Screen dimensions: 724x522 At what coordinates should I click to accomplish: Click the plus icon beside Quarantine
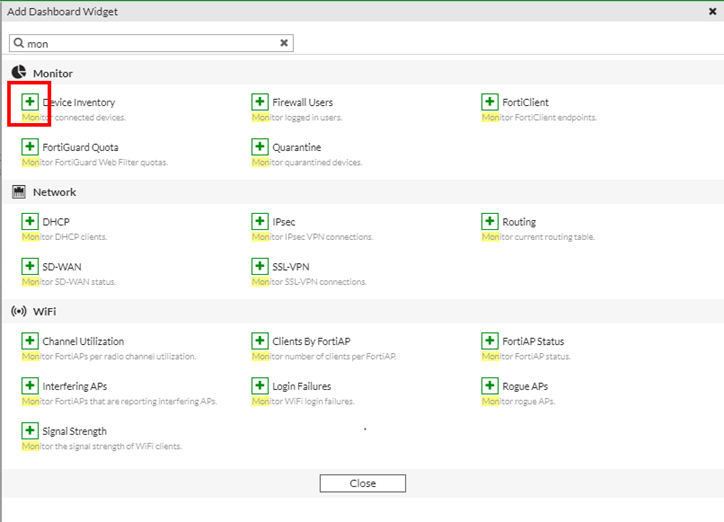pos(260,147)
